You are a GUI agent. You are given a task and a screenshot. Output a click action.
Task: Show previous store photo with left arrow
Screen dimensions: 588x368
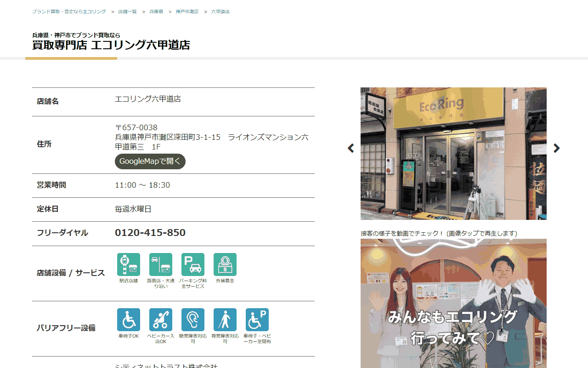(x=351, y=148)
